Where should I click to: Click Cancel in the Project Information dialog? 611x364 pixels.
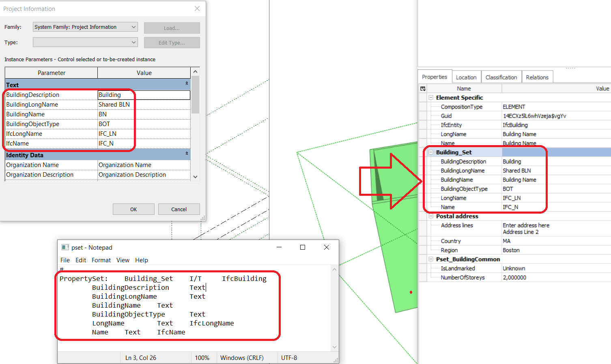179,209
